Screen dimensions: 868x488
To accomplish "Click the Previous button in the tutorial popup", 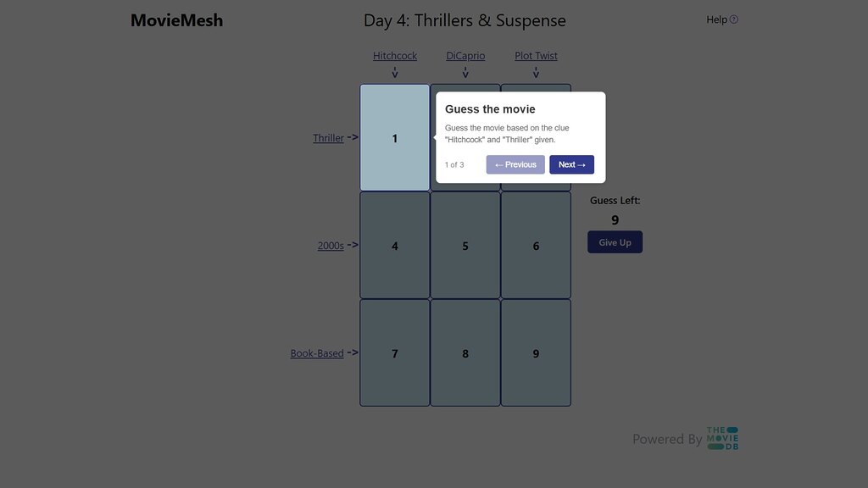I will point(515,164).
